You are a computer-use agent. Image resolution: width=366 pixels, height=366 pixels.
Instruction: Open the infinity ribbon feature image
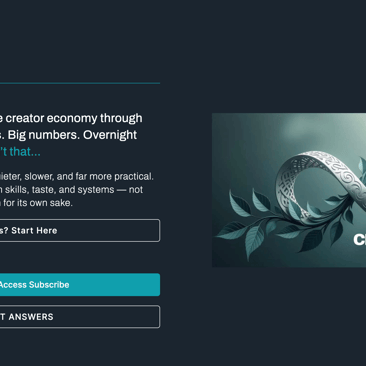point(289,190)
